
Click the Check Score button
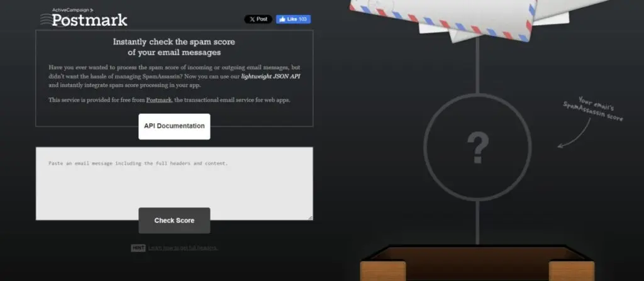(174, 221)
